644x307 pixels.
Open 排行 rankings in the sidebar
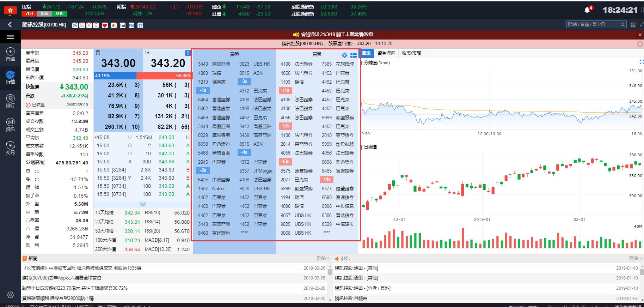[10, 101]
